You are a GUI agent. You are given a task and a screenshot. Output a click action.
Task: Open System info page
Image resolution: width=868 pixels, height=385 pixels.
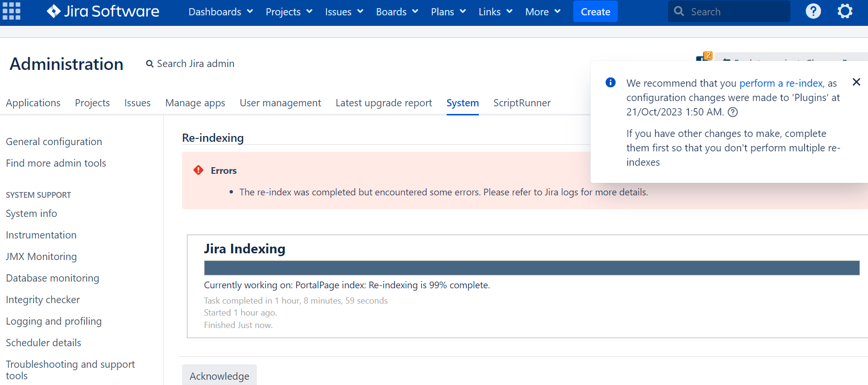pyautogui.click(x=31, y=214)
